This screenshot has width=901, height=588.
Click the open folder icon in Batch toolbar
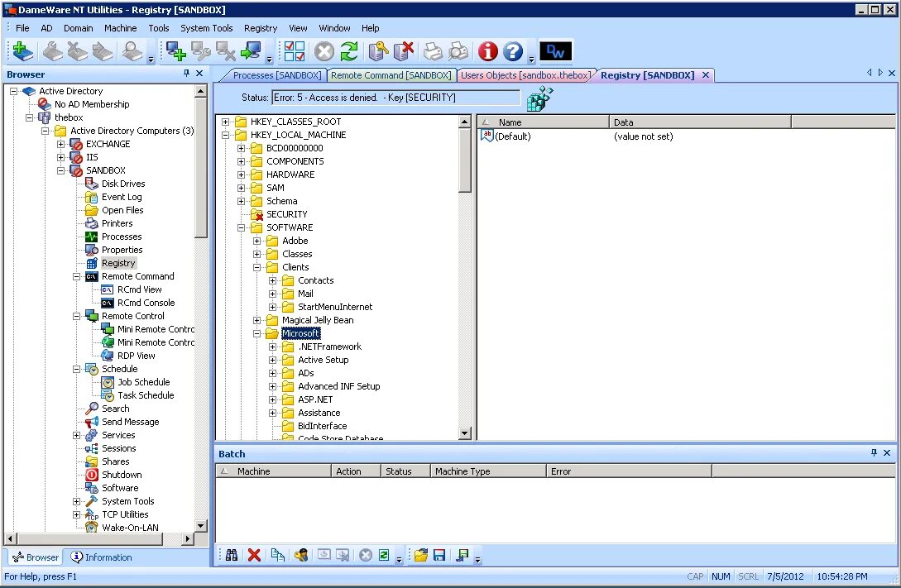[x=421, y=555]
